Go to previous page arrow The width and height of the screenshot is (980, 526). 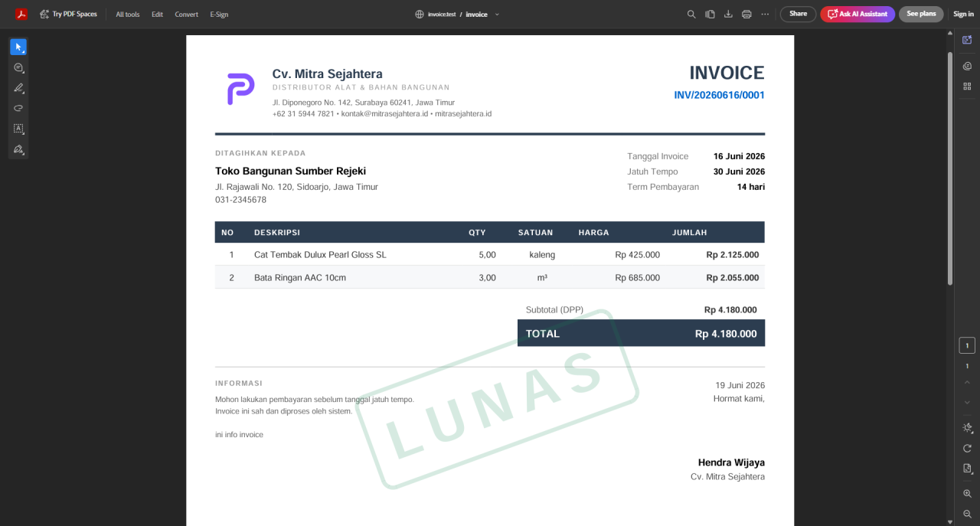click(x=967, y=383)
